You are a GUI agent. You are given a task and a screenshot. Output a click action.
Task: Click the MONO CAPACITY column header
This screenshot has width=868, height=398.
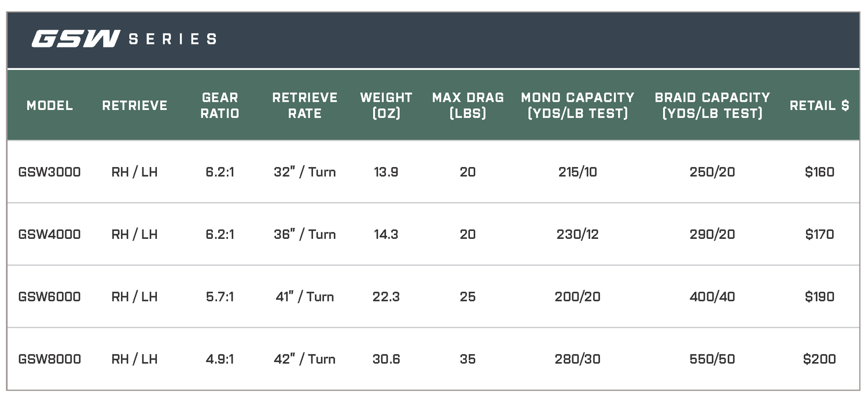(578, 105)
